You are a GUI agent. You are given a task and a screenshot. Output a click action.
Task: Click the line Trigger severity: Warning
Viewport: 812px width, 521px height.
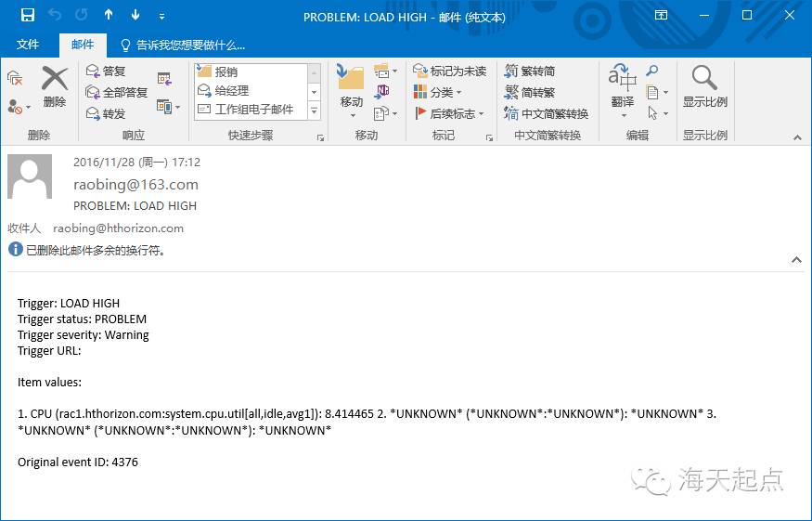coord(83,335)
